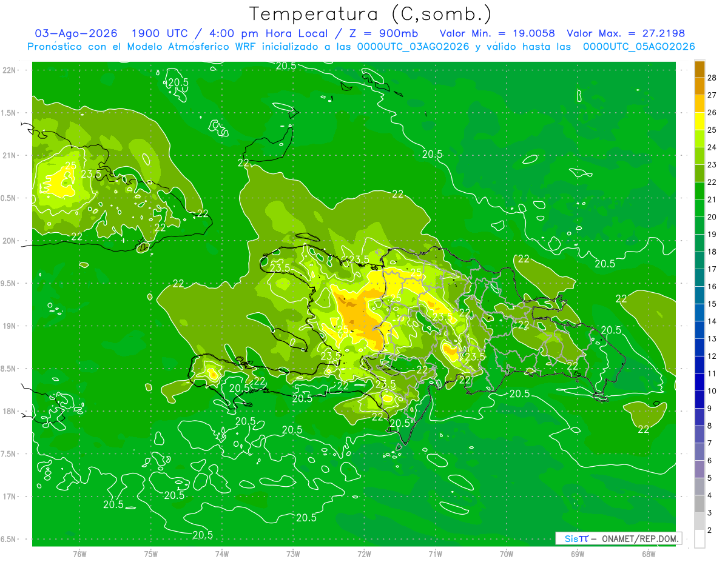Click the "19N" latitude axis label
The height and width of the screenshot is (562, 728).
click(x=9, y=326)
